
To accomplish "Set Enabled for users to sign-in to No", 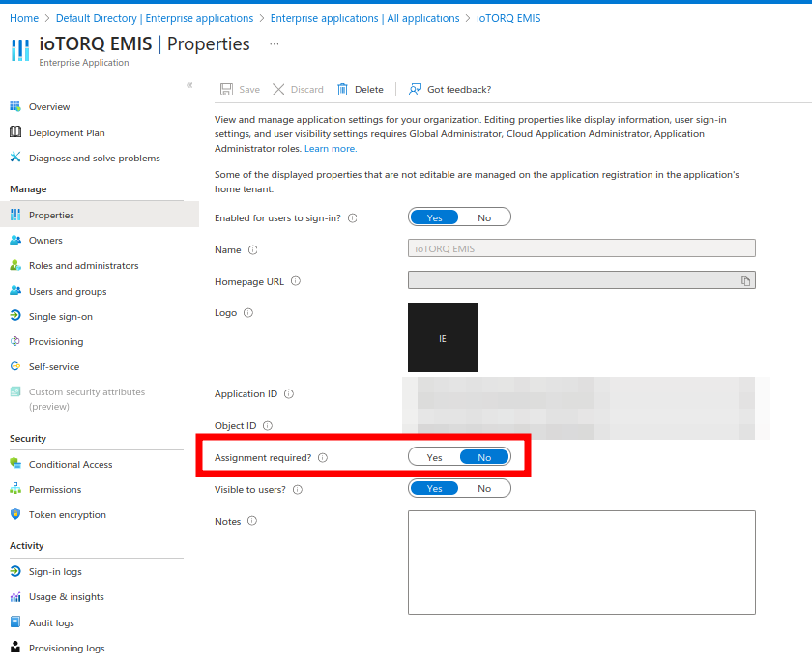I will (484, 217).
